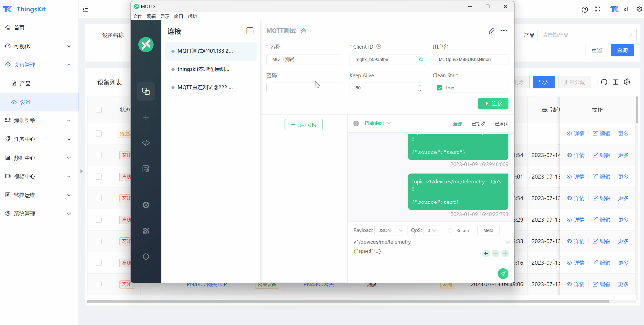Toggle the Retain radio option
Image resolution: width=644 pixels, height=325 pixels.
450,231
